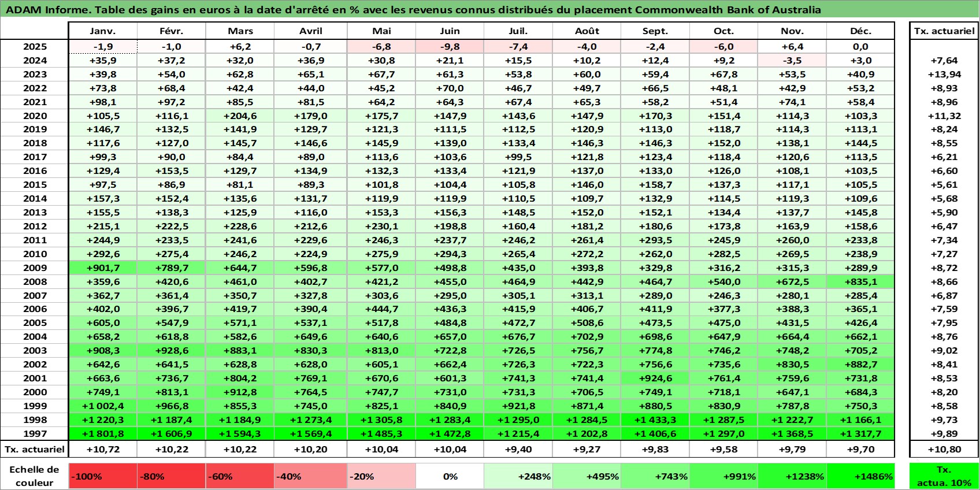Click the +9,40 July actuarial rate
Screen dimensions: 980x490
pos(518,449)
